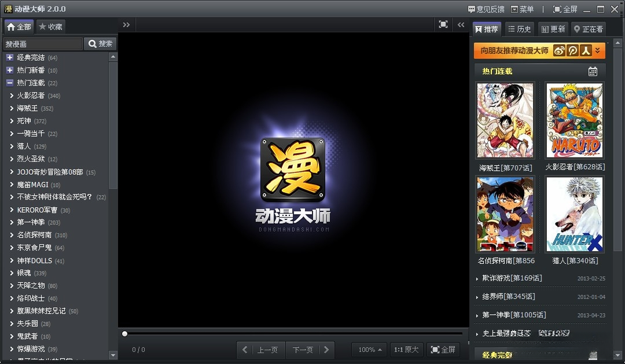This screenshot has height=364, width=625.
Task: Open the 火影忍者 NARUTO cover thumbnail
Action: 575,120
